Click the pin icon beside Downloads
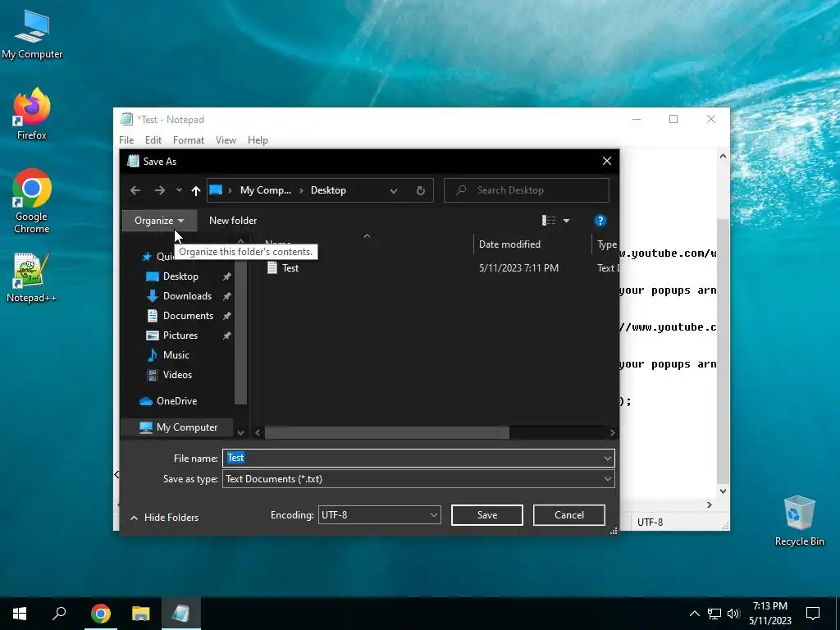Image resolution: width=840 pixels, height=630 pixels. click(226, 296)
